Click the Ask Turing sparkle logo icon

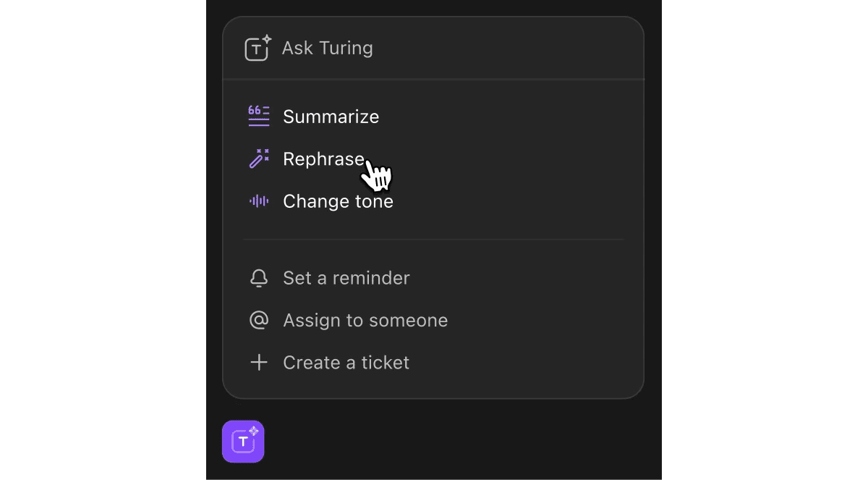point(258,49)
